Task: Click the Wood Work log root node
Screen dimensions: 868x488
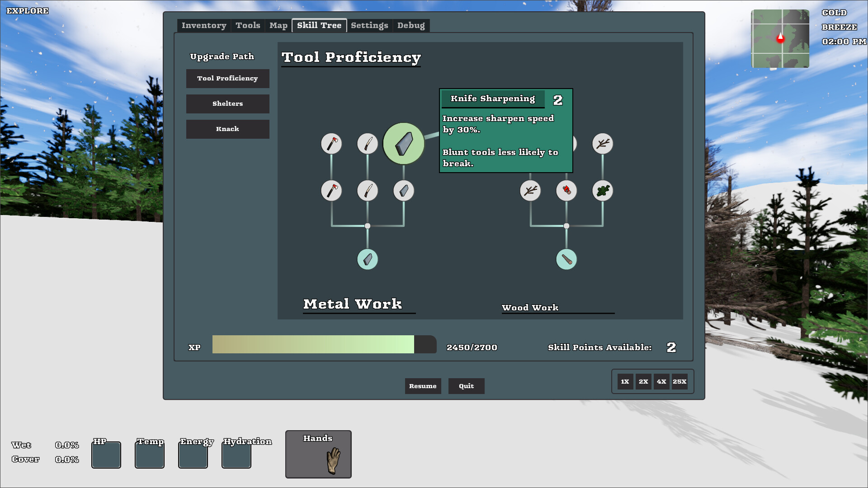Action: click(566, 259)
